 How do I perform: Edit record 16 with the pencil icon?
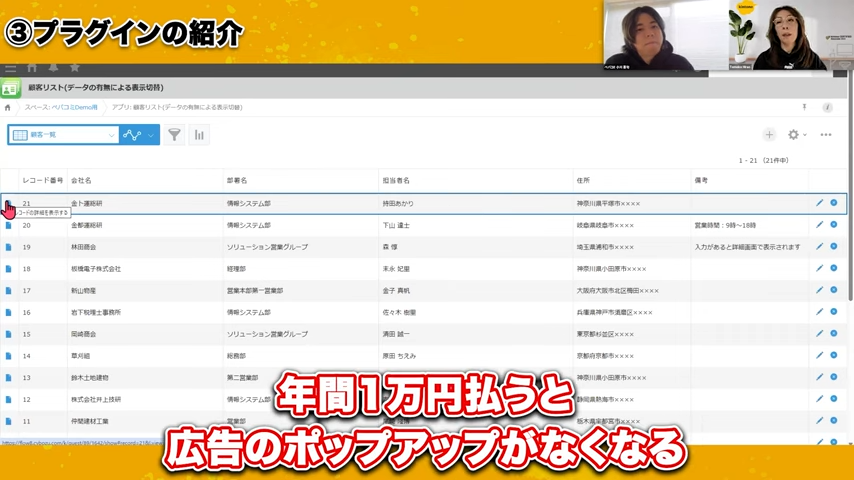pyautogui.click(x=819, y=312)
